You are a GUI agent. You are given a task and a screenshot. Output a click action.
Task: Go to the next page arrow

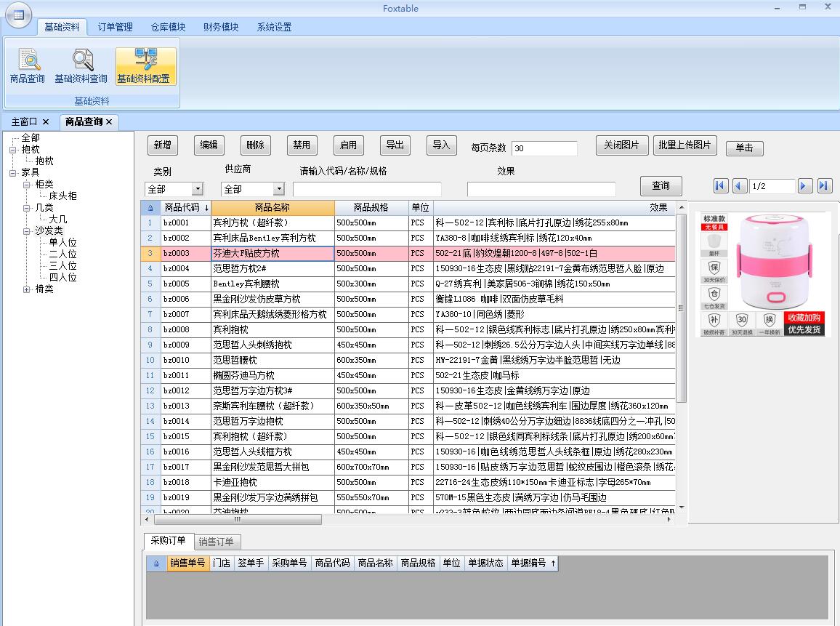(x=804, y=186)
